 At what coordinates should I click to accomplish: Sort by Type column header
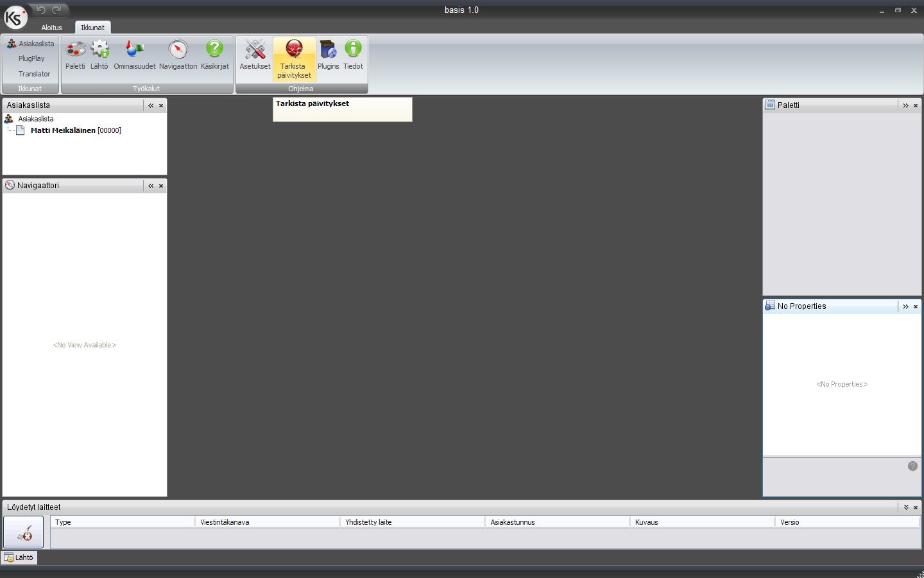pos(123,522)
